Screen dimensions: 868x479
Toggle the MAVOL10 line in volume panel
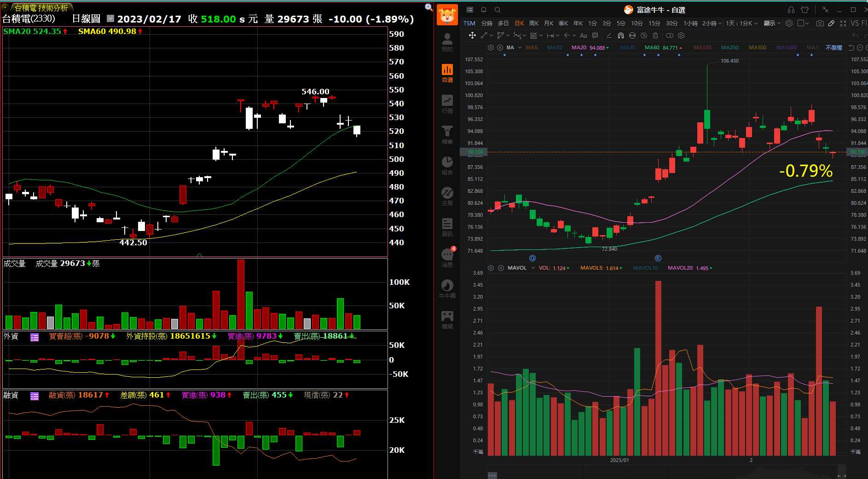pyautogui.click(x=646, y=268)
